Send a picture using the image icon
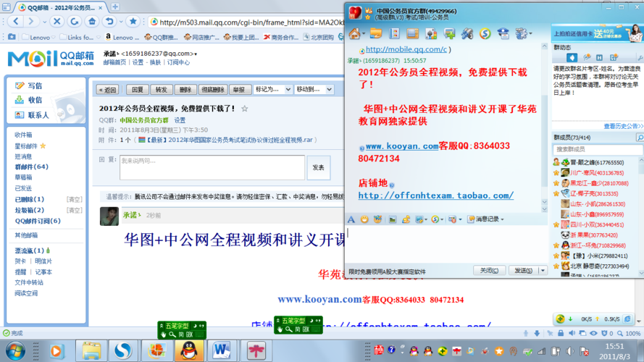This screenshot has width=644, height=362. (393, 219)
